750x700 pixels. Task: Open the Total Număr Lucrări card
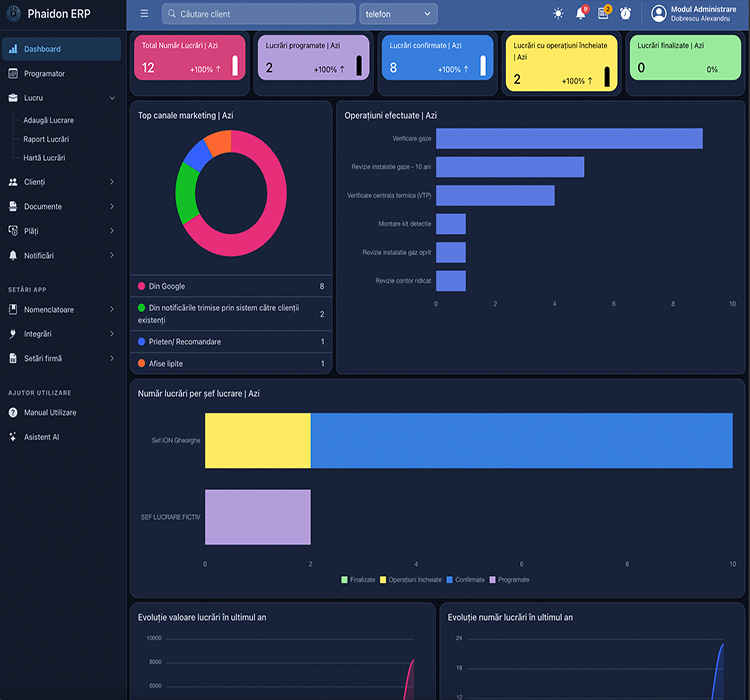pos(190,57)
